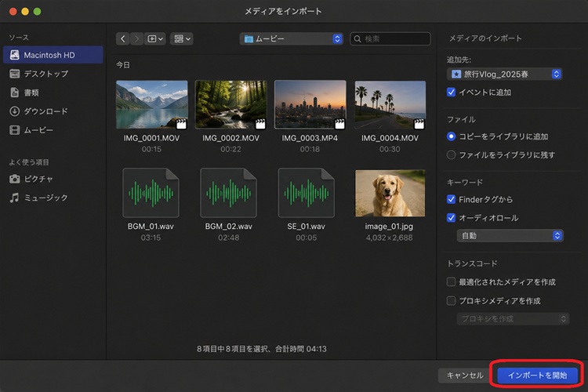The height and width of the screenshot is (392, 588).
Task: Click the yellow minimize window button
Action: (x=25, y=12)
